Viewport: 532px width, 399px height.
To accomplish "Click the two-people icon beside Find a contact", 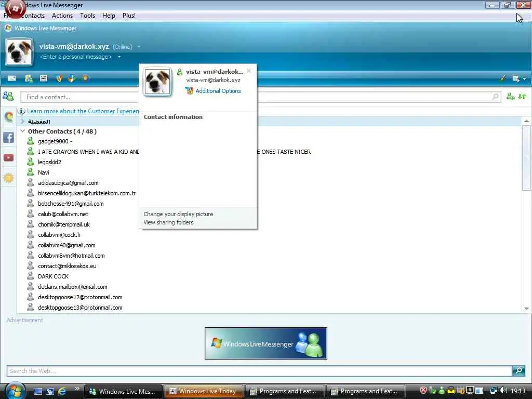I will coord(8,96).
